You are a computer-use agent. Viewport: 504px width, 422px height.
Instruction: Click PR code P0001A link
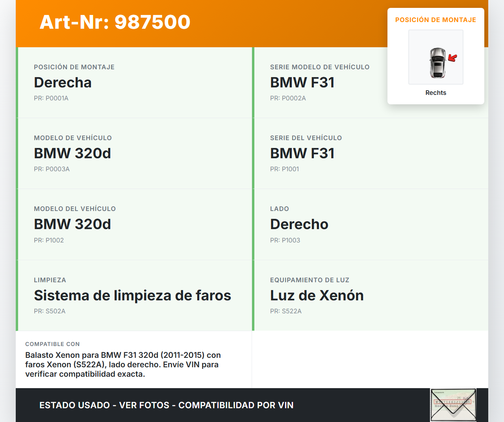point(51,98)
